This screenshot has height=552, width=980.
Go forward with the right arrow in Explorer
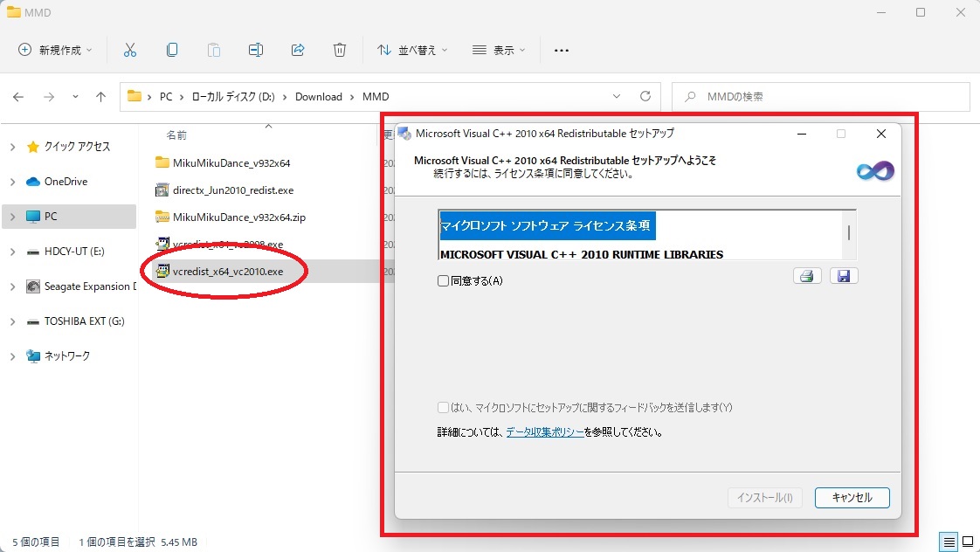[x=49, y=97]
